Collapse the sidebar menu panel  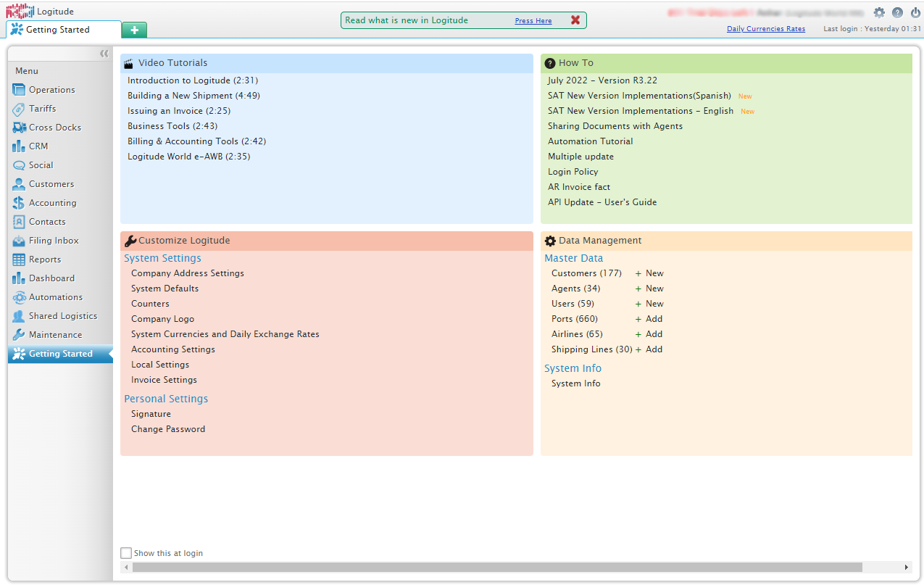104,54
